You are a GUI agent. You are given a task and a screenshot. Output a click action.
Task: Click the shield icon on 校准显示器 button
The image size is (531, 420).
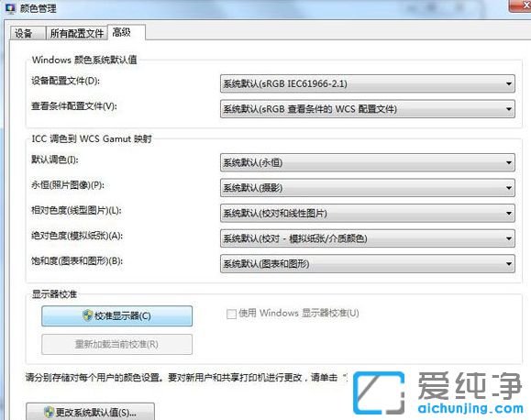pyautogui.click(x=88, y=315)
